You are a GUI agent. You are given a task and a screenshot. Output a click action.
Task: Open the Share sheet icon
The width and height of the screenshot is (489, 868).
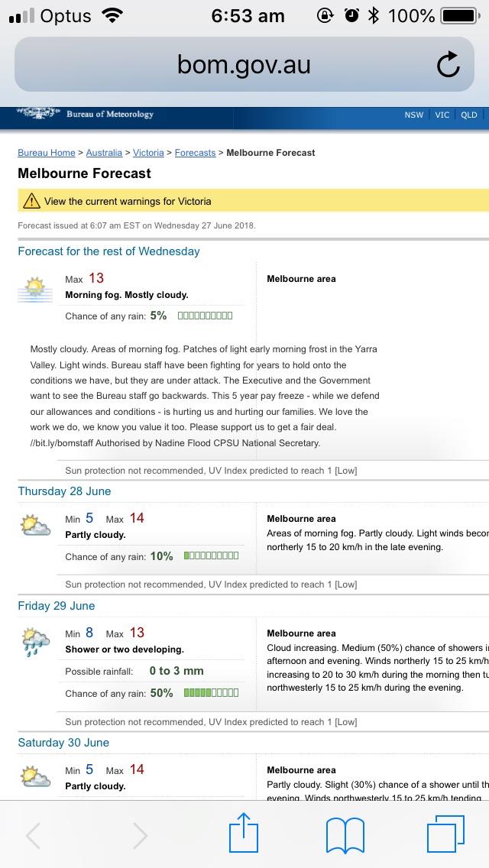(243, 834)
